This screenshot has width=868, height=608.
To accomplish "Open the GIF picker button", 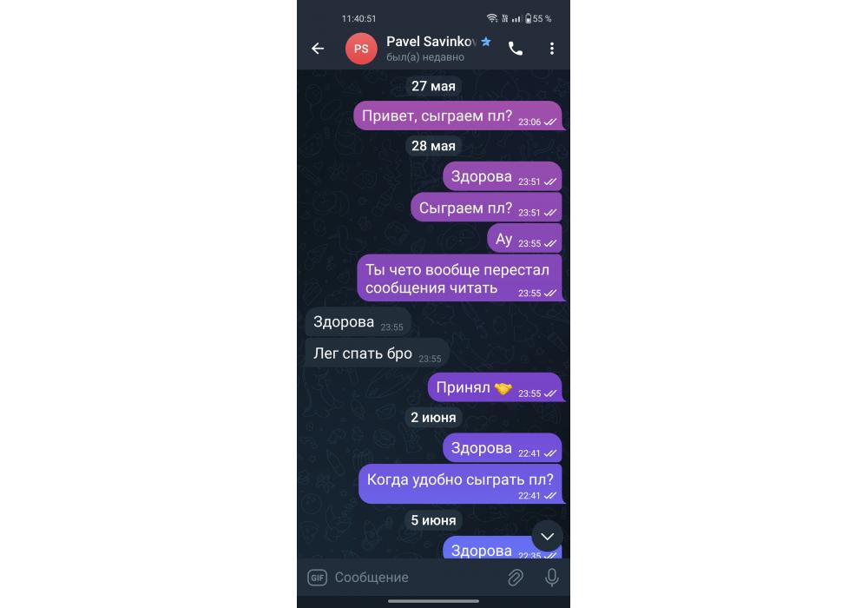I will 317,578.
